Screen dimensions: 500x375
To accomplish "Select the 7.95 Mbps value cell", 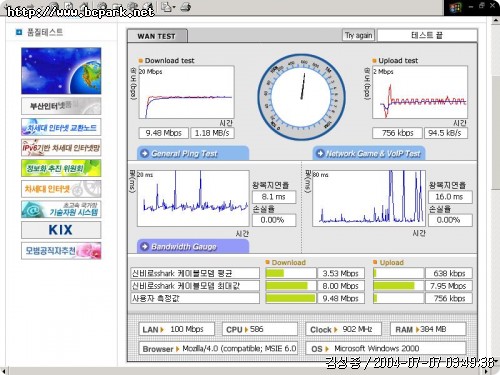I will pos(449,286).
